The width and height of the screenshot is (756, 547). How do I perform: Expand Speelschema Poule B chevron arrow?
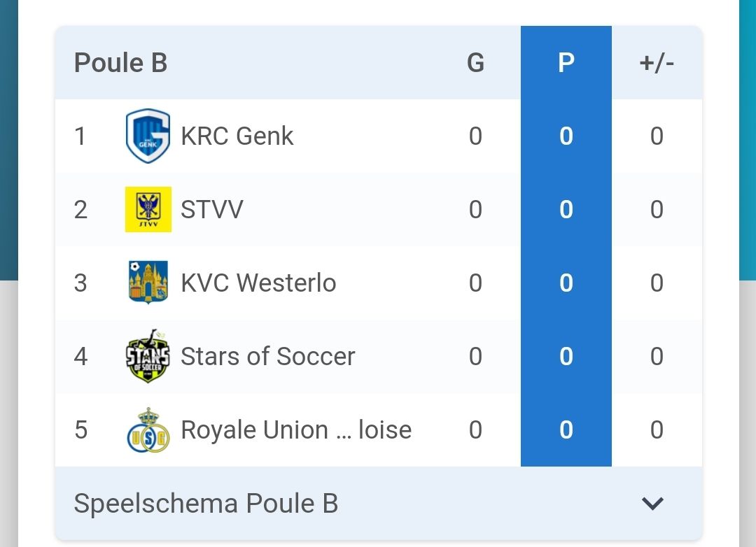652,504
